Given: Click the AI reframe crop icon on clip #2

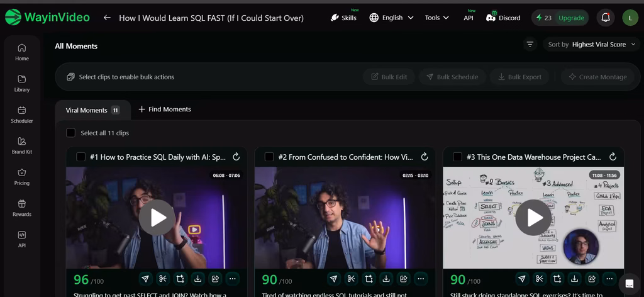Looking at the screenshot, I should click(x=369, y=279).
